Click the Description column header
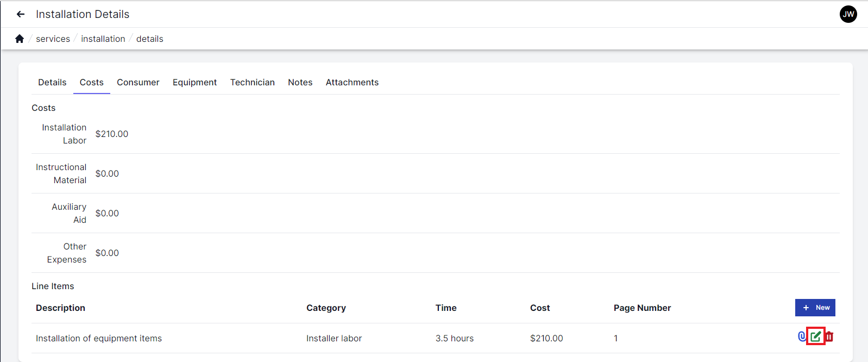 tap(60, 308)
